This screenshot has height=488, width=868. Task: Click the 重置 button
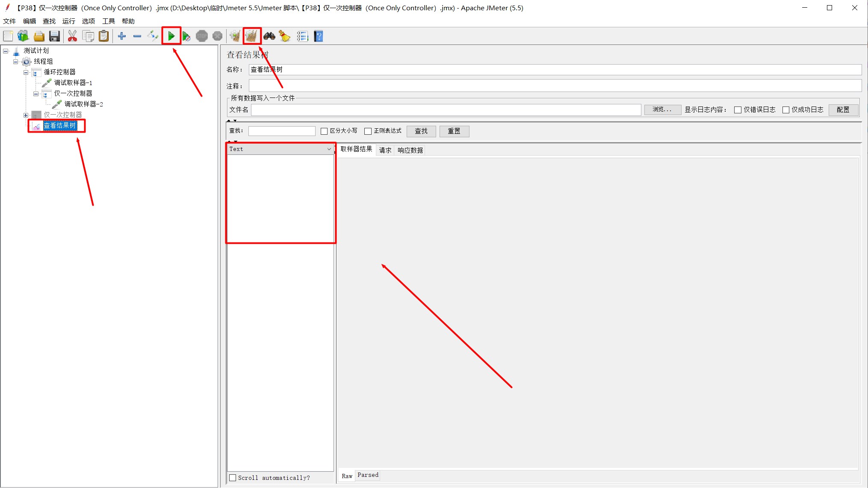pos(454,131)
